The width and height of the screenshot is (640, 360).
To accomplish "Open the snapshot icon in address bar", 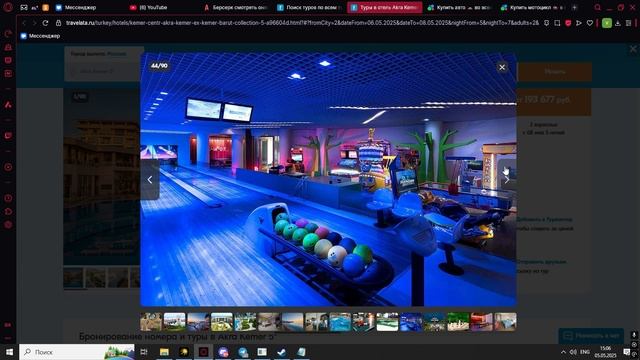I will pos(557,23).
